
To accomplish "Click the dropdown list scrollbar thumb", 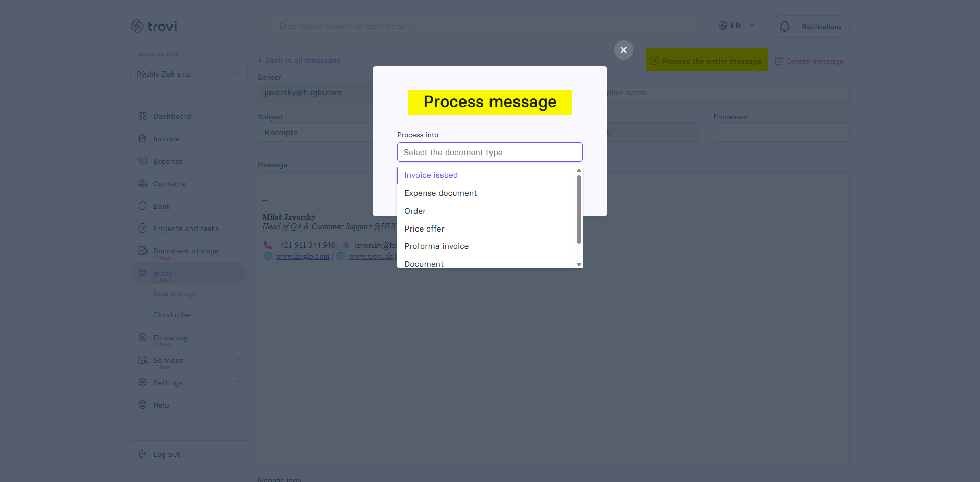I will click(579, 210).
